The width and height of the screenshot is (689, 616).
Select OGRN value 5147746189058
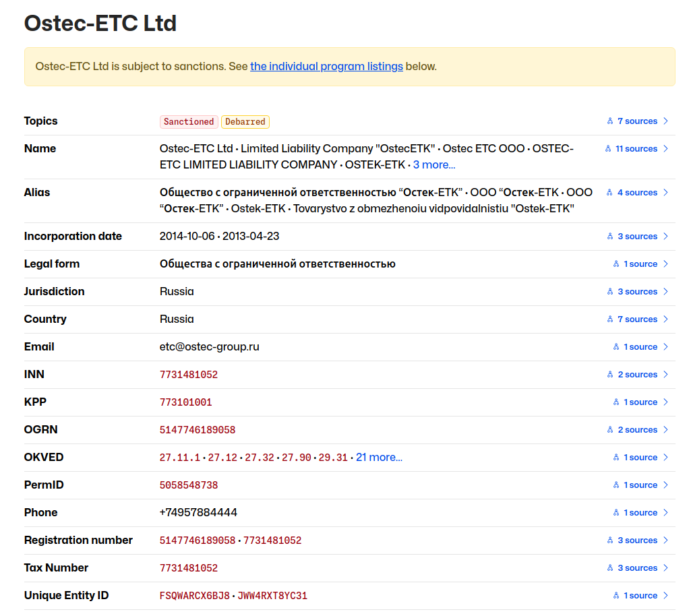point(198,430)
